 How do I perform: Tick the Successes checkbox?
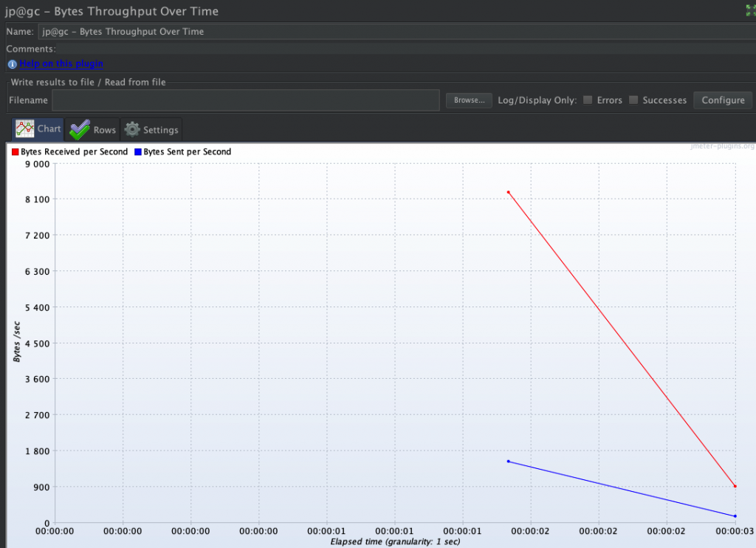pyautogui.click(x=633, y=100)
